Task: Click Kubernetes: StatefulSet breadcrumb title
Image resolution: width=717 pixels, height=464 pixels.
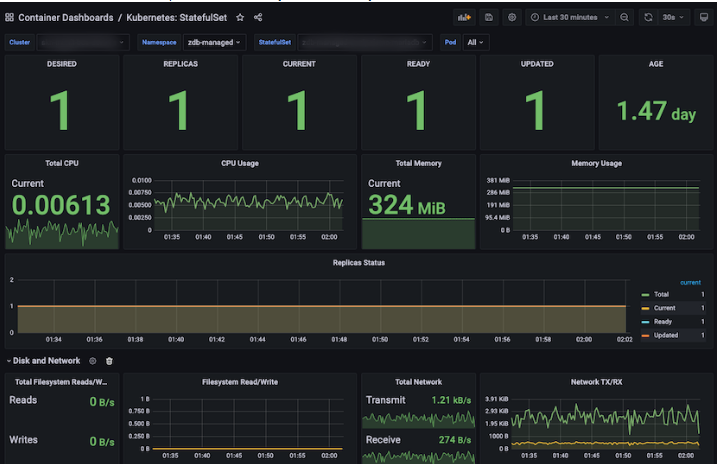Action: click(x=177, y=17)
